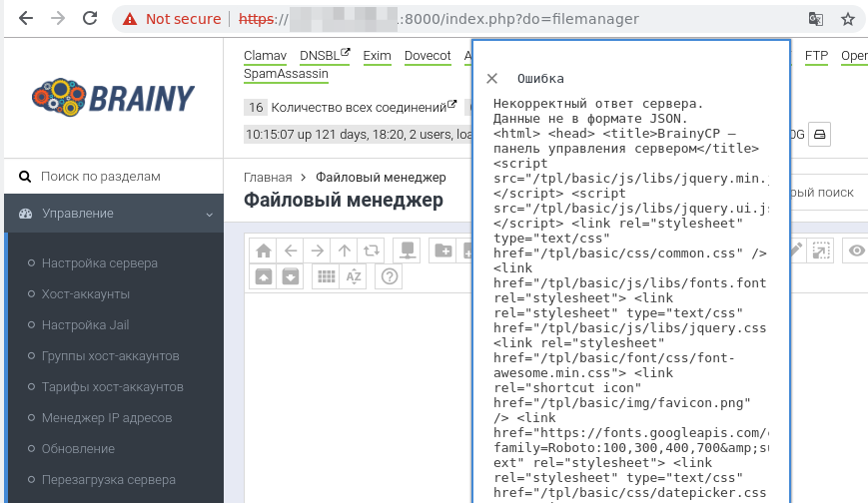
Task: Switch to icons grid view
Action: [326, 276]
